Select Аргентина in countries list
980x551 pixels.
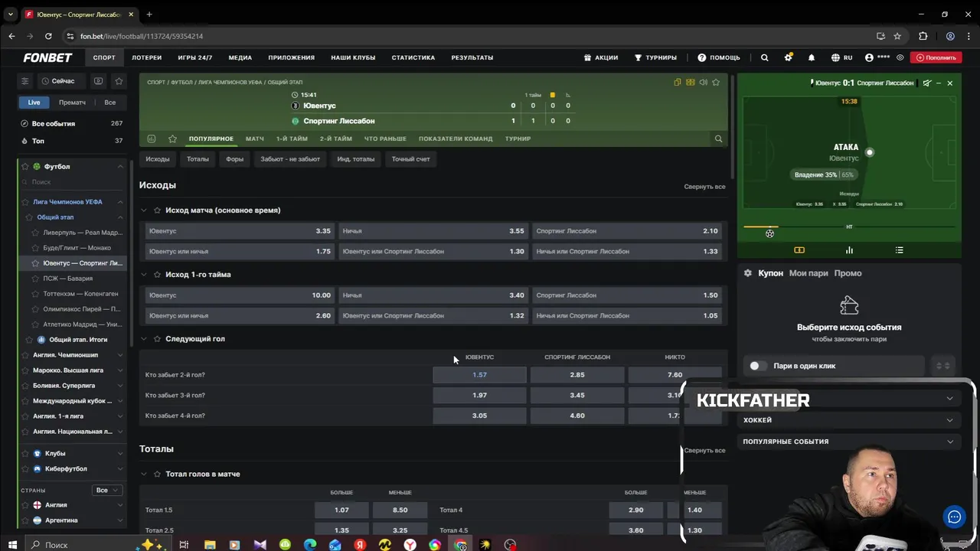click(x=61, y=520)
